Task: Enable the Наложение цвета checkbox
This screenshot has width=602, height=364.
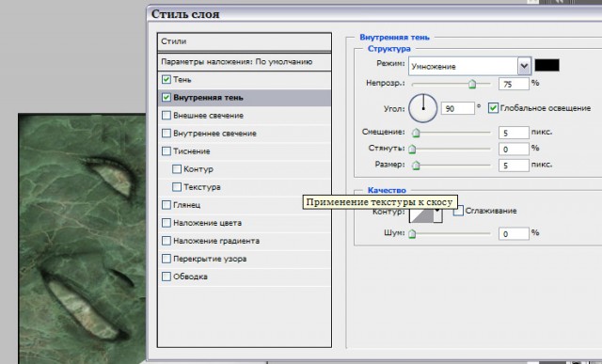Action: click(166, 223)
